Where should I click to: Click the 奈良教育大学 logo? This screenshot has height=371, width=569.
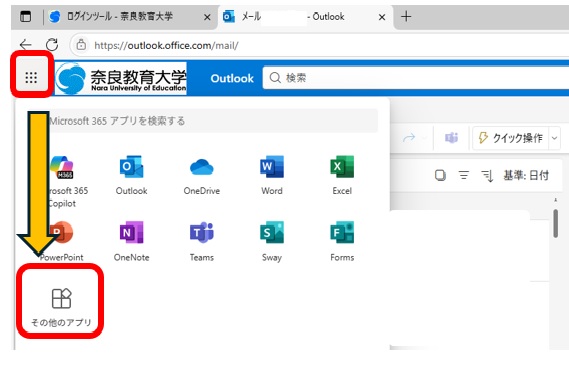click(x=121, y=78)
